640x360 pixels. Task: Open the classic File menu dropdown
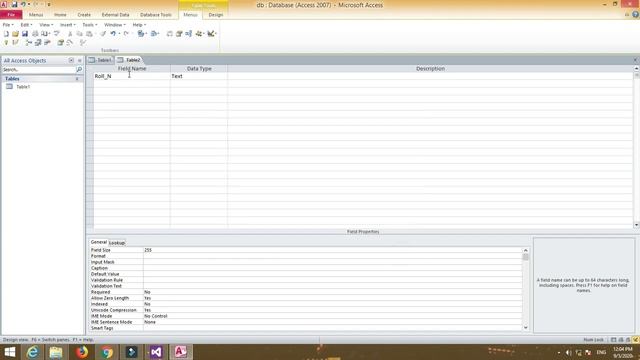8,25
